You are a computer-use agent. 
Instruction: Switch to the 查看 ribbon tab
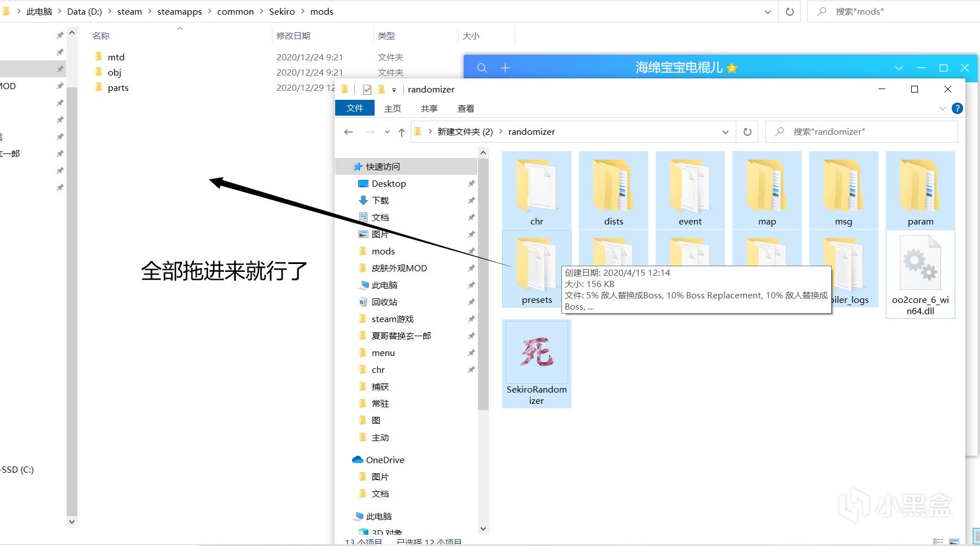click(x=465, y=108)
